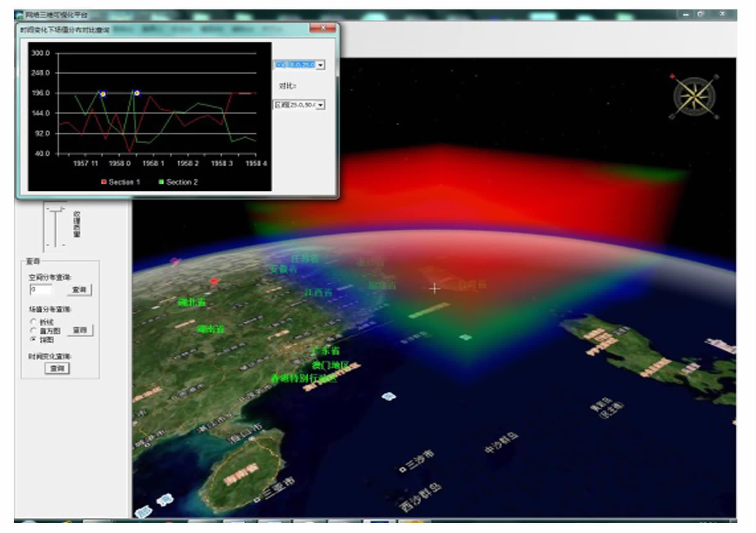
Task: Click the blue marker south of Hong Kong
Action: tap(388, 396)
